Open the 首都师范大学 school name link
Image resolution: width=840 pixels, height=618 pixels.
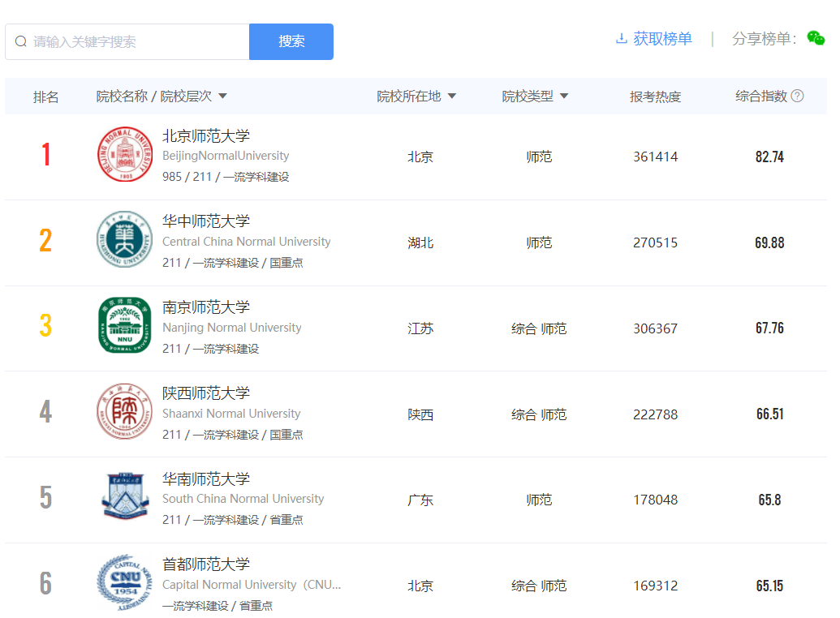pos(206,564)
